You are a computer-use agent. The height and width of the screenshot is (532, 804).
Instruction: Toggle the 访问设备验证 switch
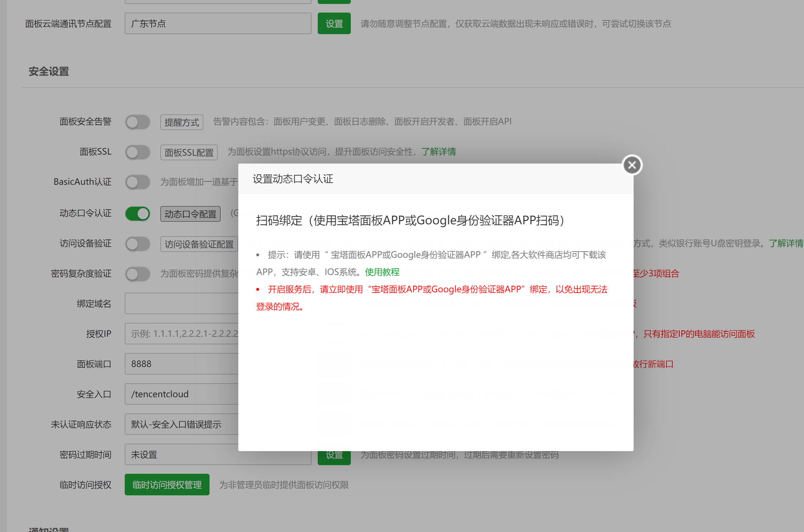click(138, 244)
